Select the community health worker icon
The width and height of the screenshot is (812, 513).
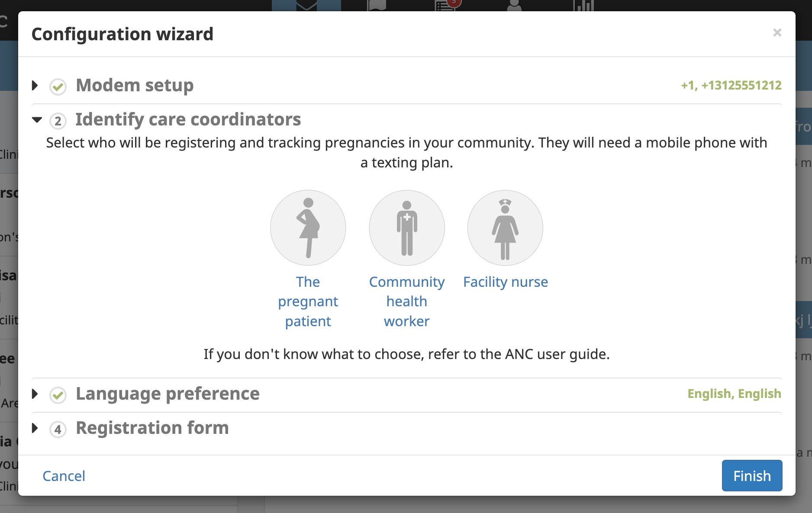pos(406,228)
